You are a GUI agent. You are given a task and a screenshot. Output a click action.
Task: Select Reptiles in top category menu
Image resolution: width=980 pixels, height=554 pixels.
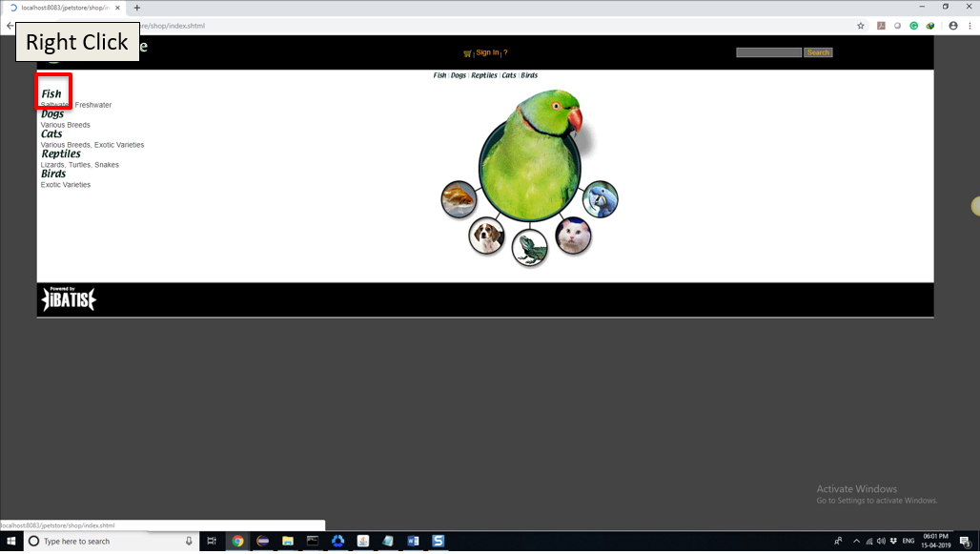tap(484, 75)
